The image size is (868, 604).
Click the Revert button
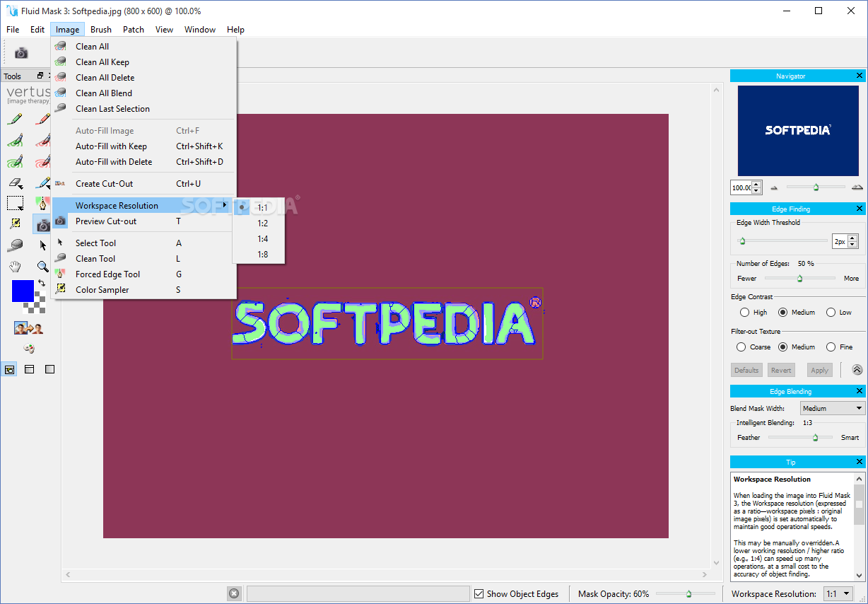tap(781, 370)
